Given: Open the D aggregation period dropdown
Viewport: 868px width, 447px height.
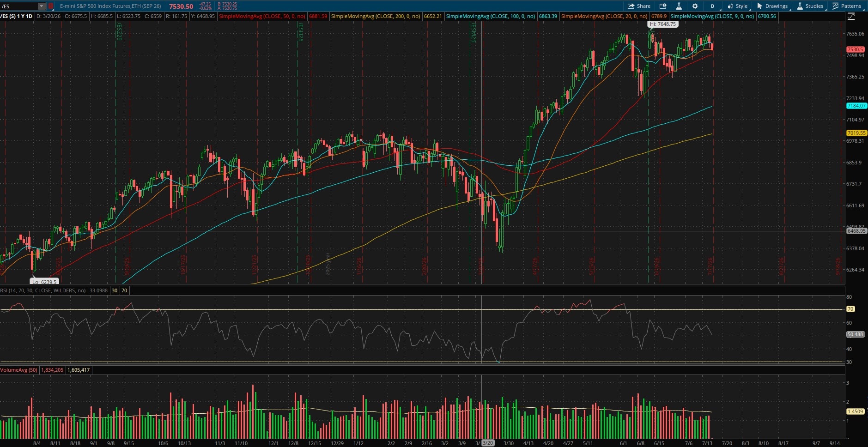Looking at the screenshot, I should pos(713,6).
